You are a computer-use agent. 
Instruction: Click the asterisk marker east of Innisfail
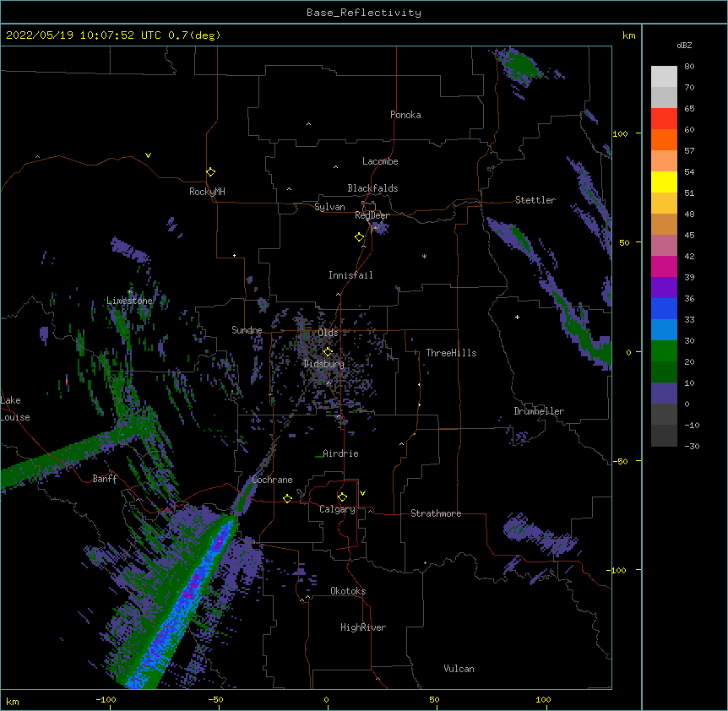[424, 256]
